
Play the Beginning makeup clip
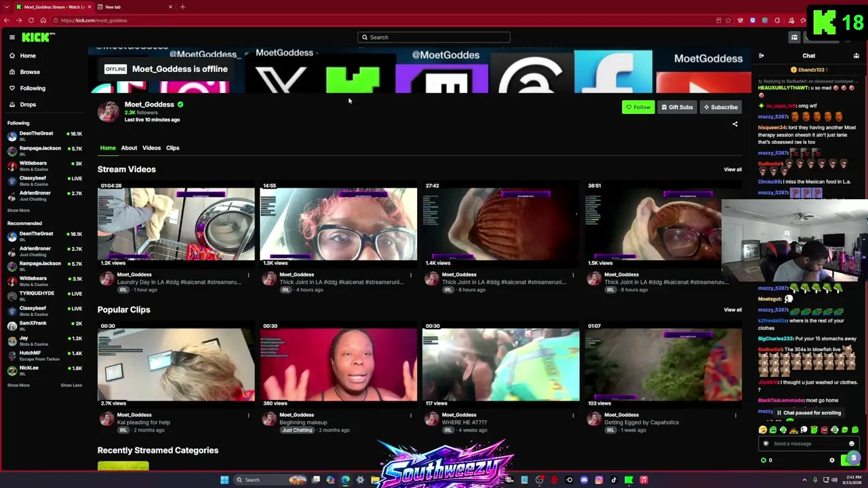pyautogui.click(x=338, y=365)
